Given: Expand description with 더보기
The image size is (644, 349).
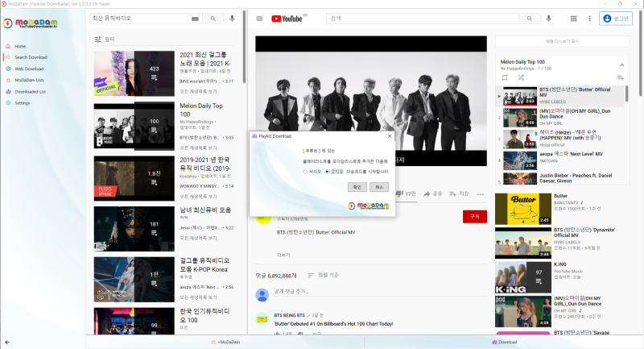Looking at the screenshot, I should pos(283,255).
